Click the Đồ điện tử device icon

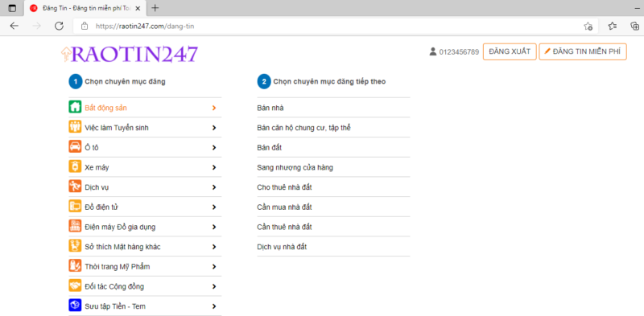[75, 207]
